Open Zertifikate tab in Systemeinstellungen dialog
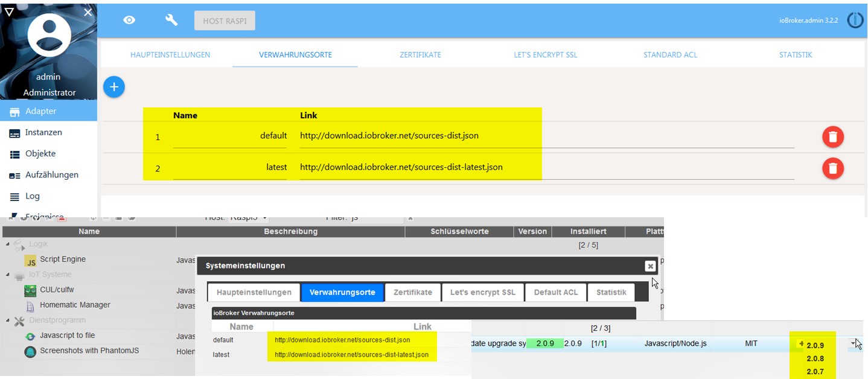 click(413, 292)
